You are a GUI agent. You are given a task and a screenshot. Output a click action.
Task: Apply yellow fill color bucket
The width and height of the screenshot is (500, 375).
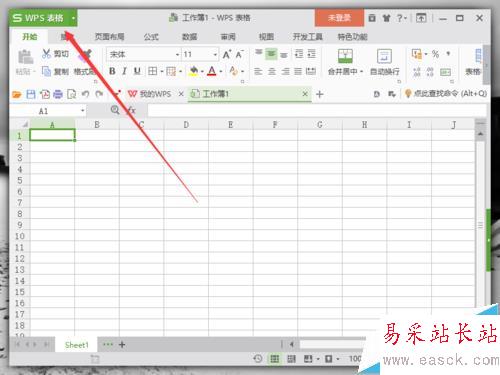point(193,71)
